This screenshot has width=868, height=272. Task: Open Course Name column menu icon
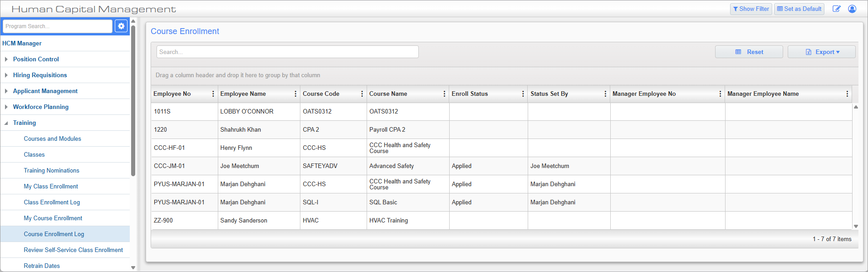pos(444,94)
